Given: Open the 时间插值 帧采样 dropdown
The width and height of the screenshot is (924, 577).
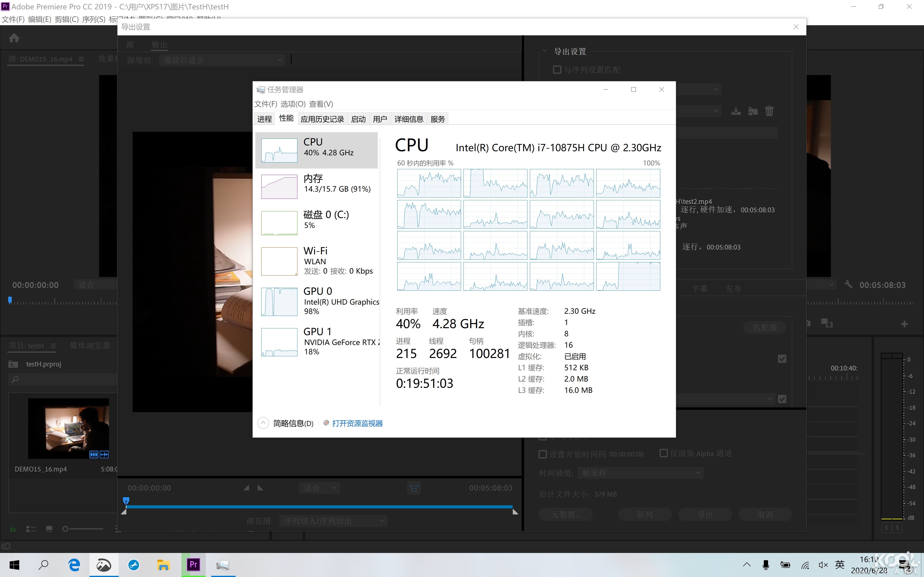Looking at the screenshot, I should point(640,472).
